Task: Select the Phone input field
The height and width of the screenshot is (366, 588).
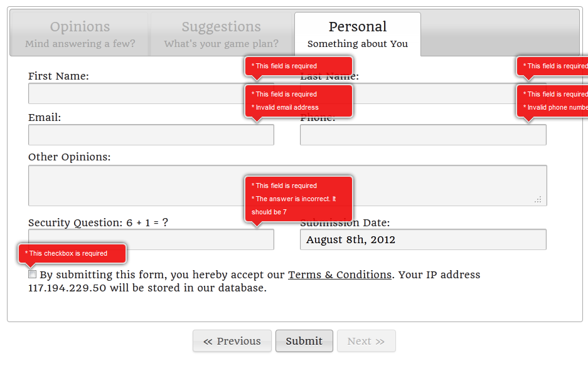Action: coord(423,135)
